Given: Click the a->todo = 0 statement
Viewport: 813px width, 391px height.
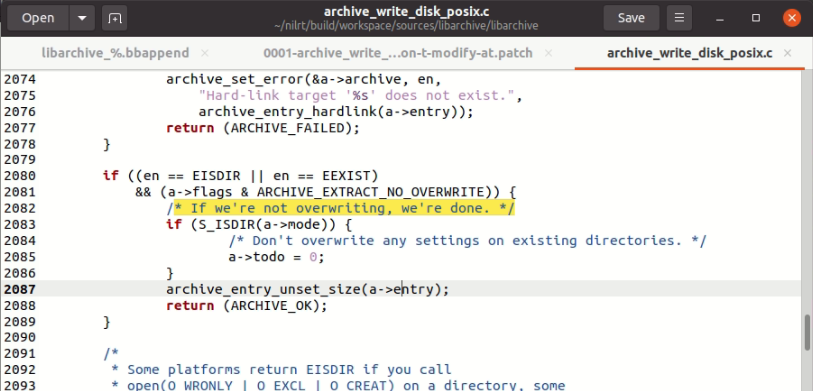Looking at the screenshot, I should coord(276,257).
